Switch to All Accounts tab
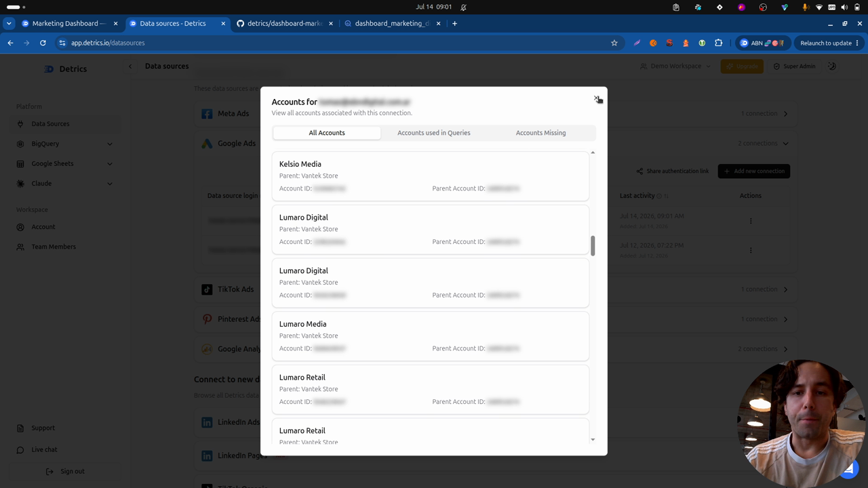The image size is (868, 488). pyautogui.click(x=327, y=133)
